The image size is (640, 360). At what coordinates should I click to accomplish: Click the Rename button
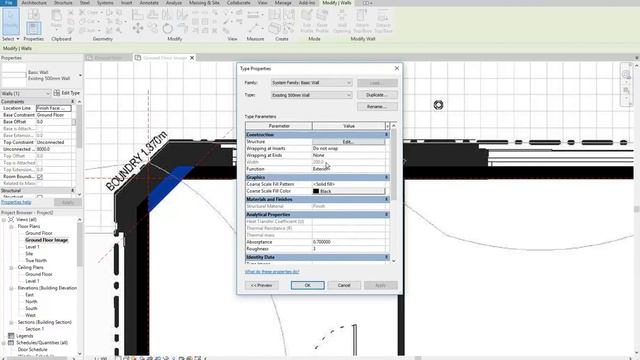(x=377, y=107)
